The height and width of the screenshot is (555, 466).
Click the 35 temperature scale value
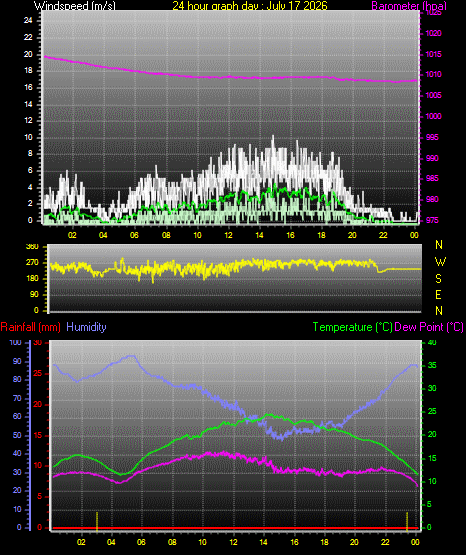pyautogui.click(x=432, y=365)
